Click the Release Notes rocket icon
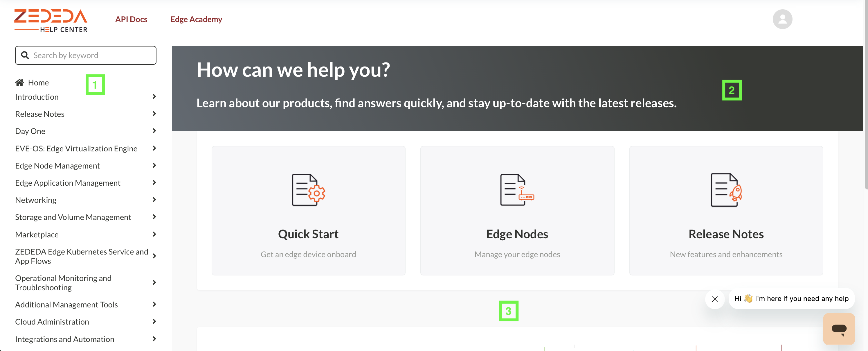Viewport: 868px width, 351px height. (x=726, y=190)
